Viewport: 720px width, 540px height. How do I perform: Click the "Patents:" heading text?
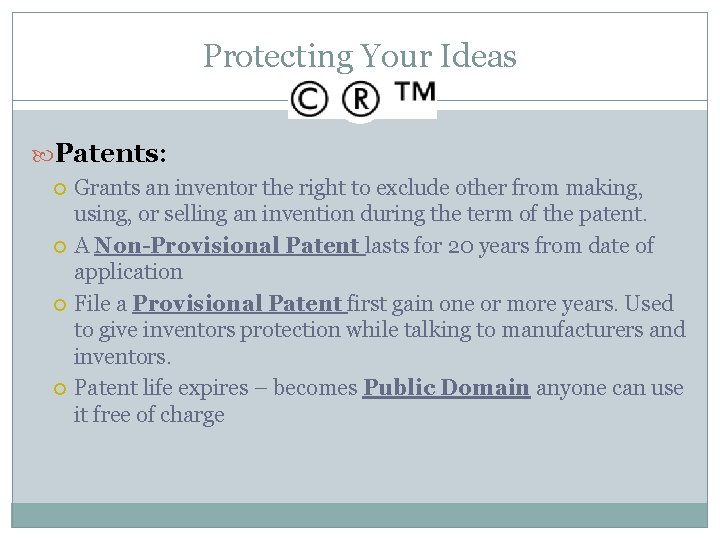tap(111, 153)
